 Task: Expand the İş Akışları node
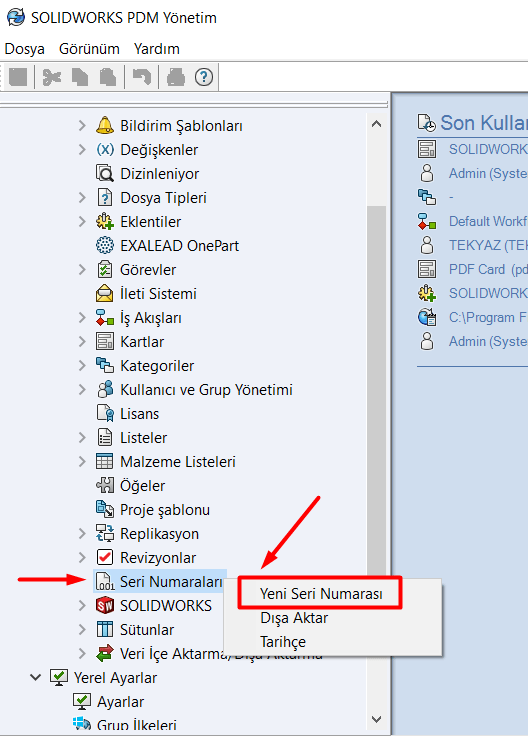82,317
